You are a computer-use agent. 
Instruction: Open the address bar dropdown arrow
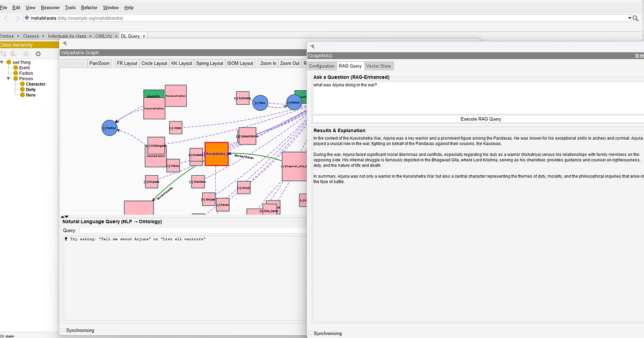pyautogui.click(x=630, y=18)
